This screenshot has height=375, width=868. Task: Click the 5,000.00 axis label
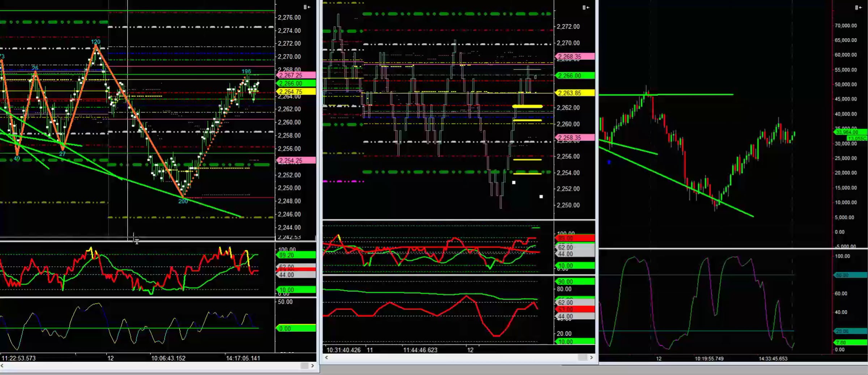844,217
